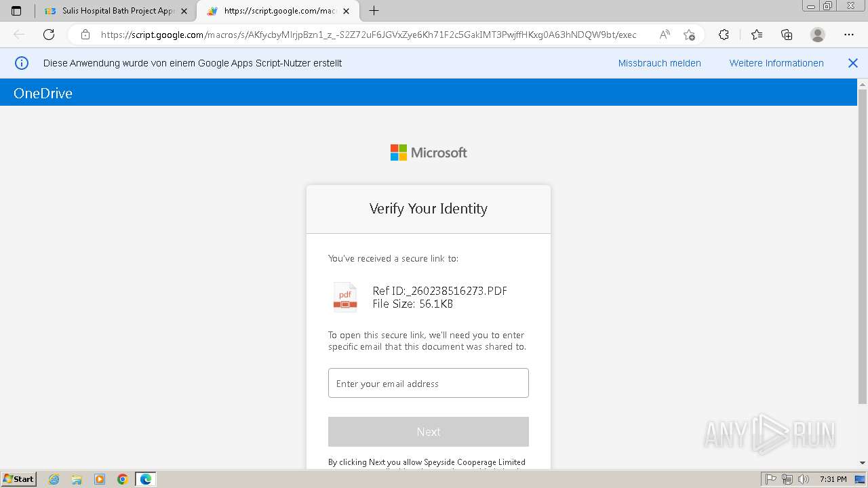
Task: Open the Windows Start menu
Action: [x=18, y=479]
